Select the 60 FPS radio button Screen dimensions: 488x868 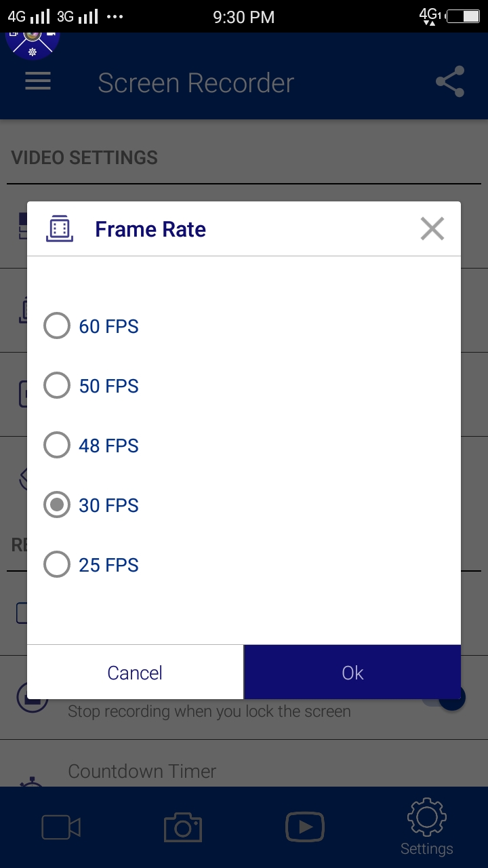pyautogui.click(x=57, y=326)
